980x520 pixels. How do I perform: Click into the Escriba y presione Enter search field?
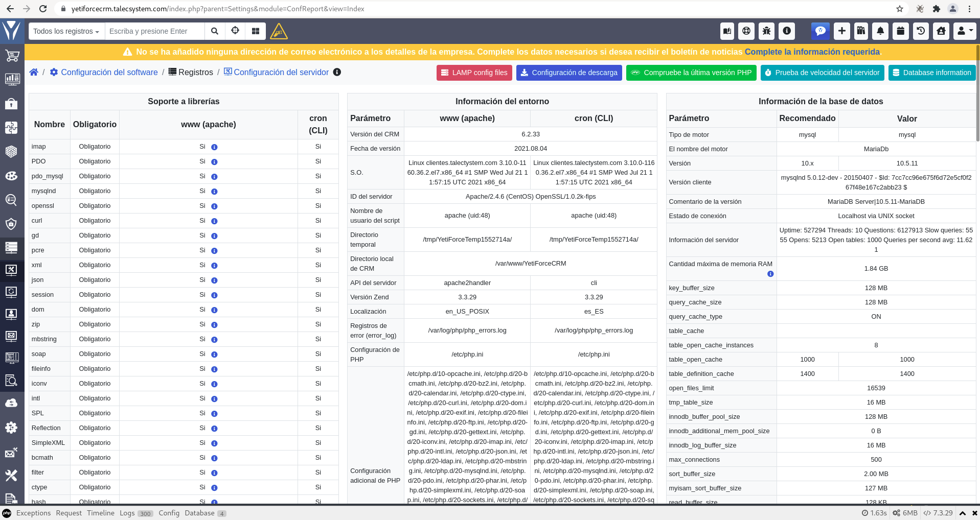[x=155, y=31]
